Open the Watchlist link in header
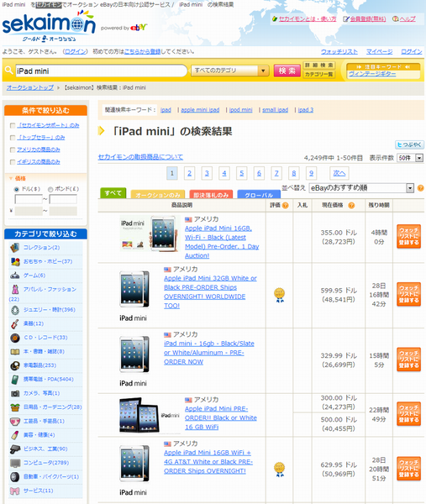The width and height of the screenshot is (426, 504). tap(339, 51)
